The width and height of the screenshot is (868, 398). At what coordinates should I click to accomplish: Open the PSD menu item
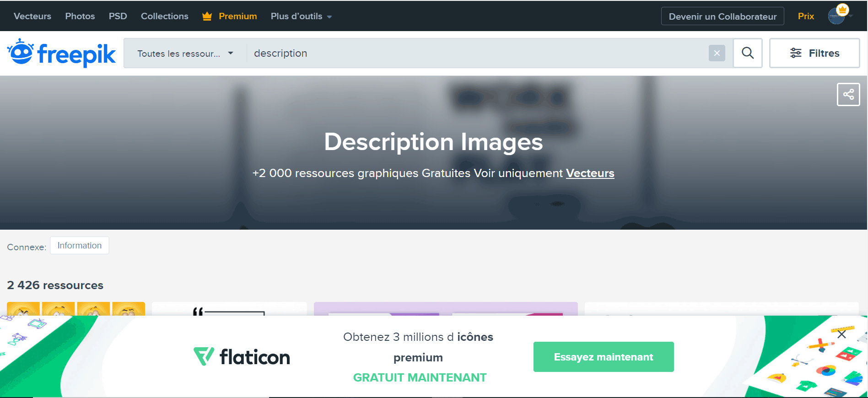(118, 16)
